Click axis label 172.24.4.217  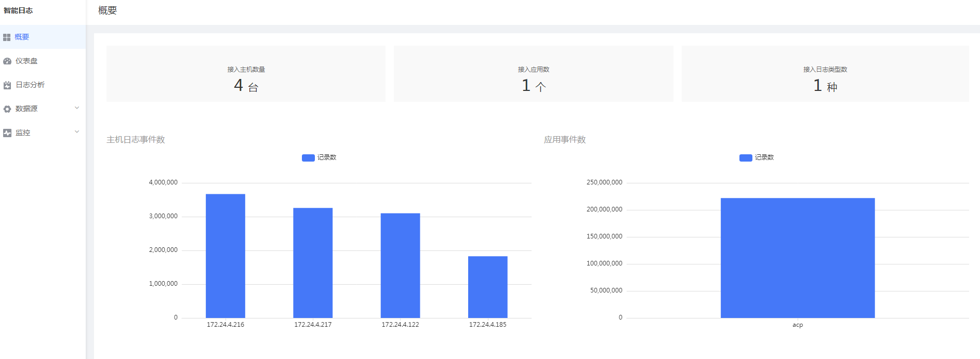pos(313,325)
